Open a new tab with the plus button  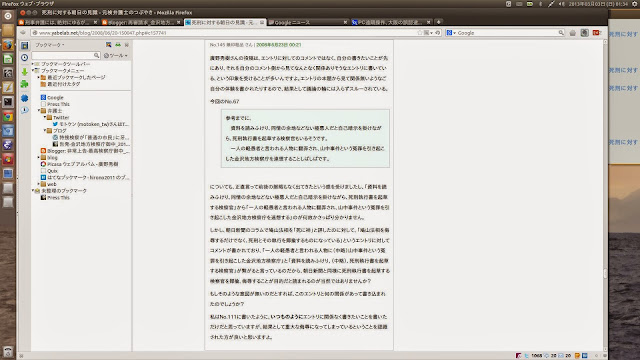[x=439, y=22]
